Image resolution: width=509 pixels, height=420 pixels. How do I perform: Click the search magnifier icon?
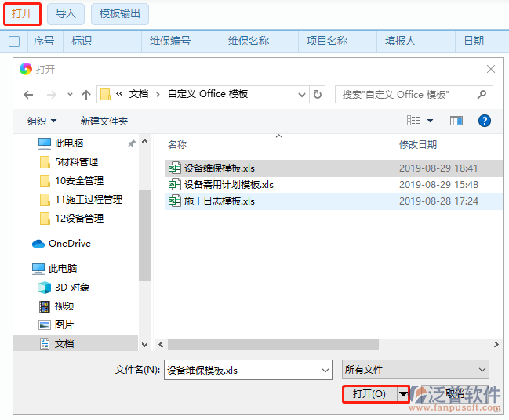click(482, 94)
